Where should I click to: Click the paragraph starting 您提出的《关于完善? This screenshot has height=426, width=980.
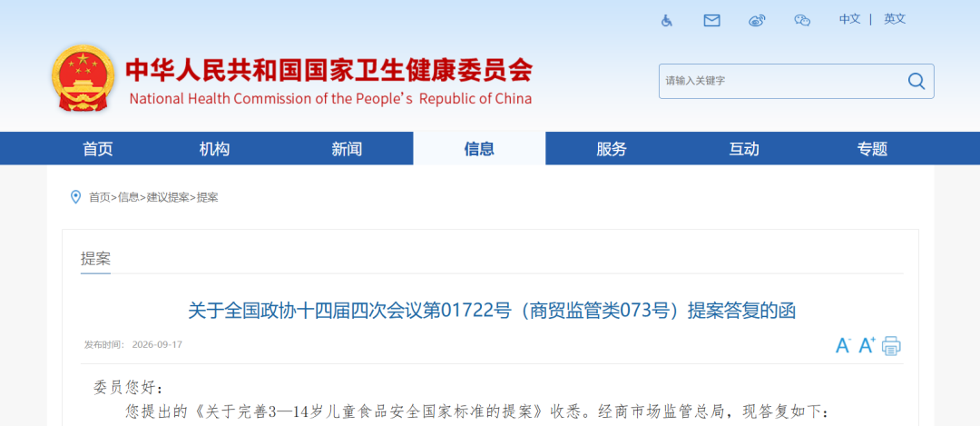477,412
